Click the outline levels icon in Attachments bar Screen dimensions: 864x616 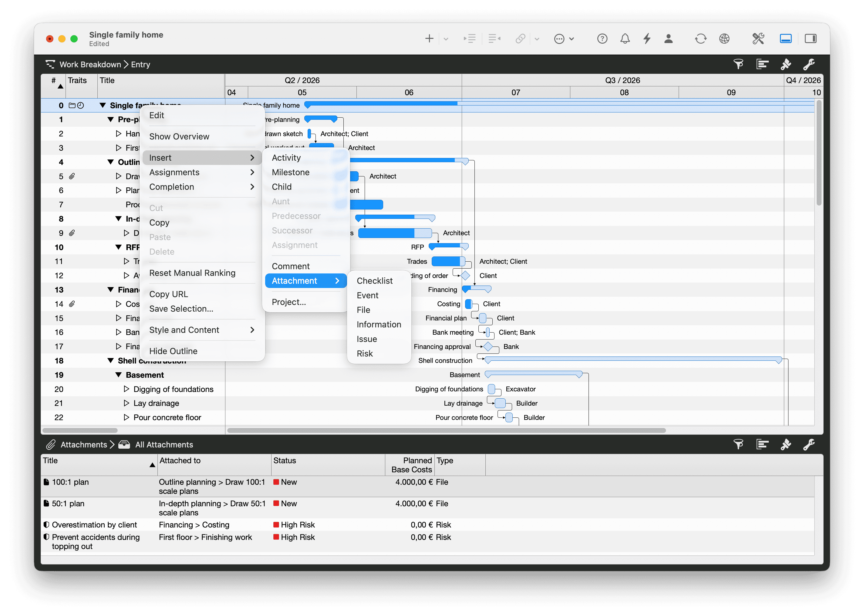point(762,444)
